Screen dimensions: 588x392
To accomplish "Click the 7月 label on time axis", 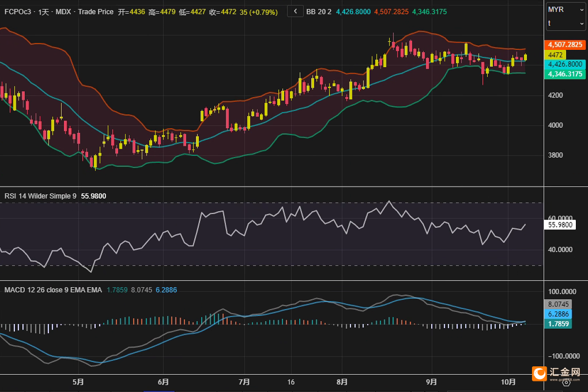I will click(x=244, y=382).
